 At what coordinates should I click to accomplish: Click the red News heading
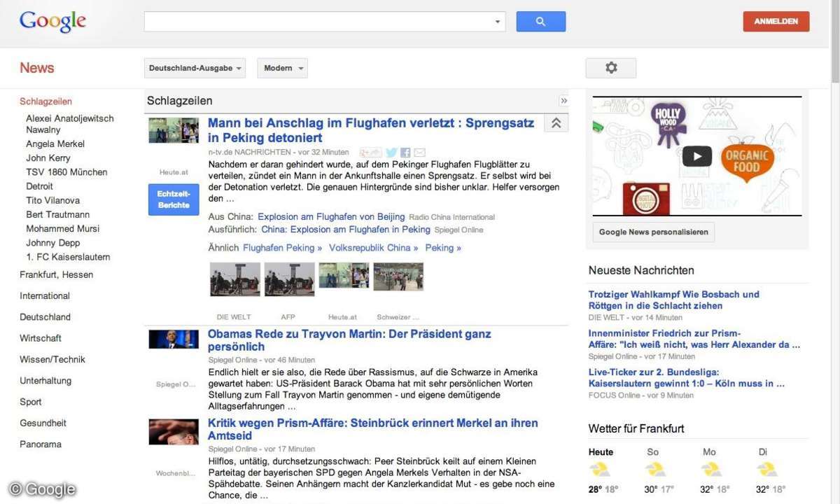[x=36, y=68]
